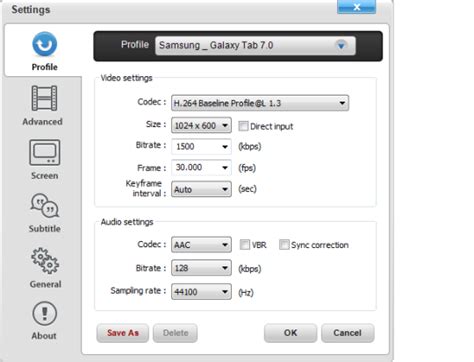Click the Screen tab label
This screenshot has height=362, width=474.
44,176
